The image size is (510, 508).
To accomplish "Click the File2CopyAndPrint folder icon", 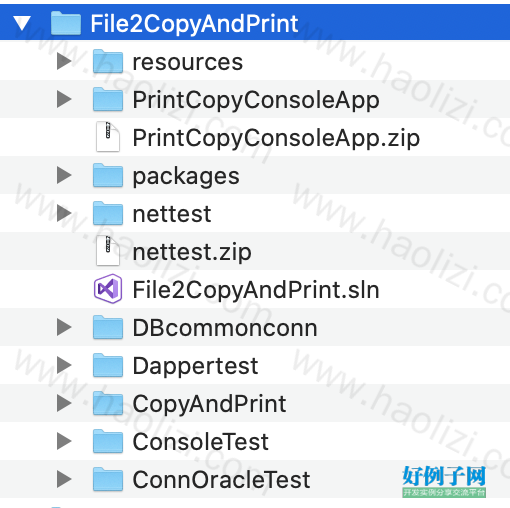I will (x=66, y=23).
